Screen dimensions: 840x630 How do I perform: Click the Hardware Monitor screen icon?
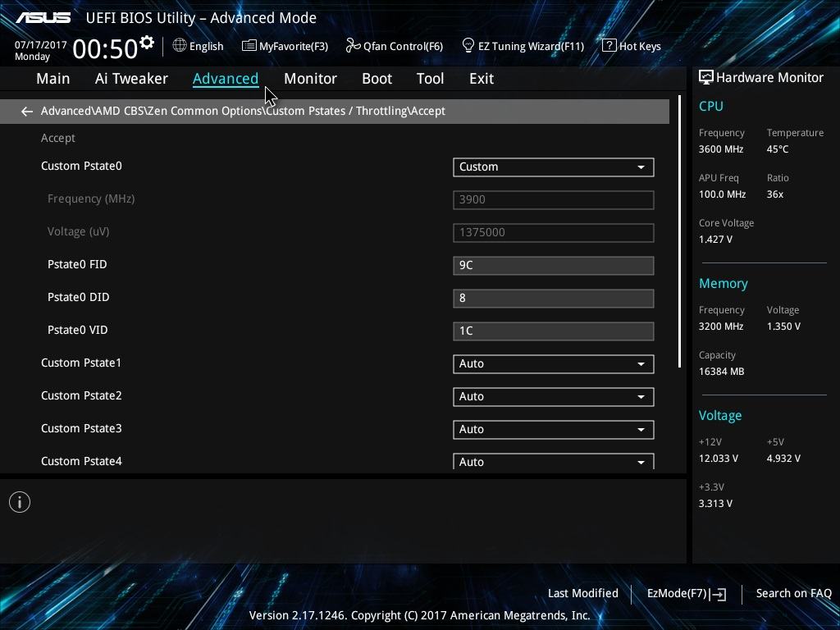(706, 77)
